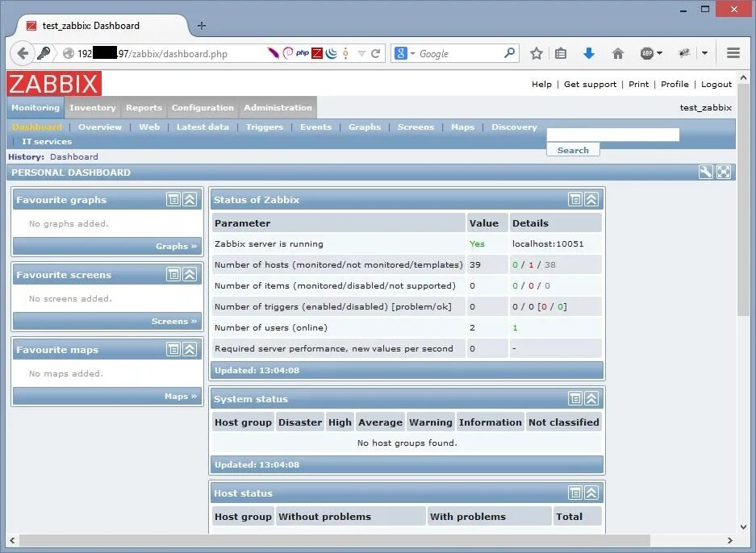Open Host status widget menu icon
This screenshot has width=756, height=553.
coord(574,493)
